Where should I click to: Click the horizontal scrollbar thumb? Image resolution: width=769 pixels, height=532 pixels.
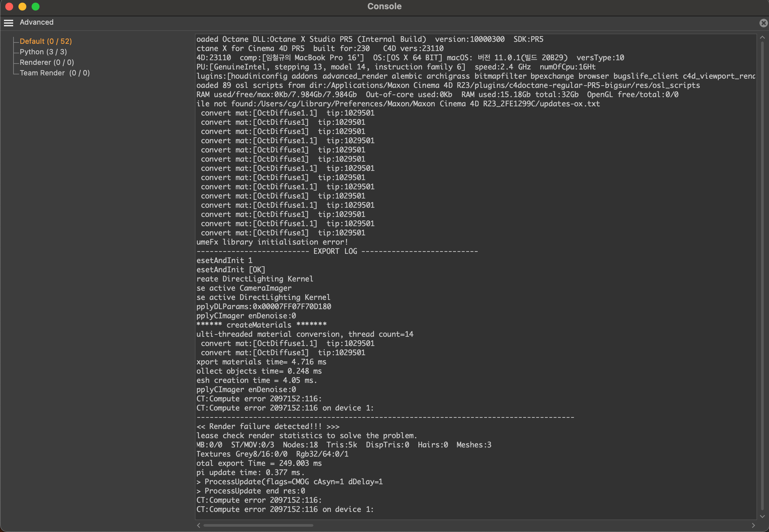(x=258, y=525)
